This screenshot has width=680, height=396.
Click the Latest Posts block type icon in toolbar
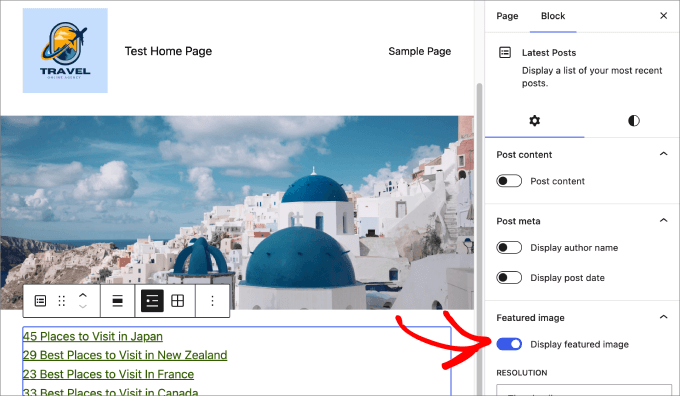pyautogui.click(x=40, y=301)
